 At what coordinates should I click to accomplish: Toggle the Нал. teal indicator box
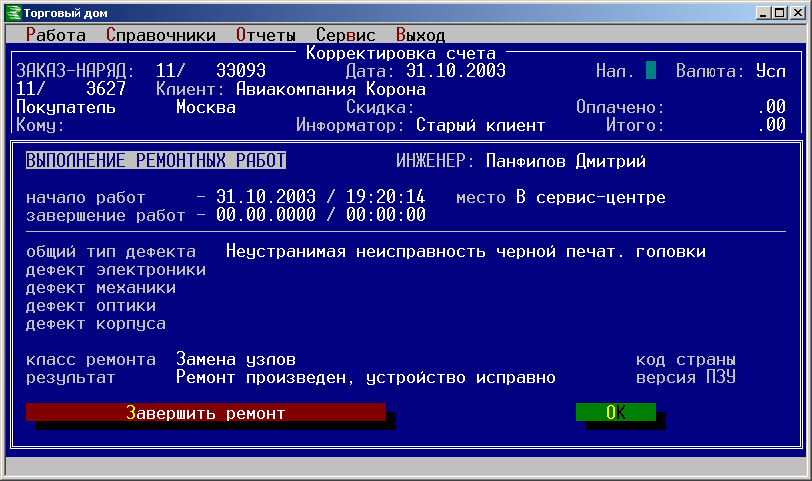point(651,70)
